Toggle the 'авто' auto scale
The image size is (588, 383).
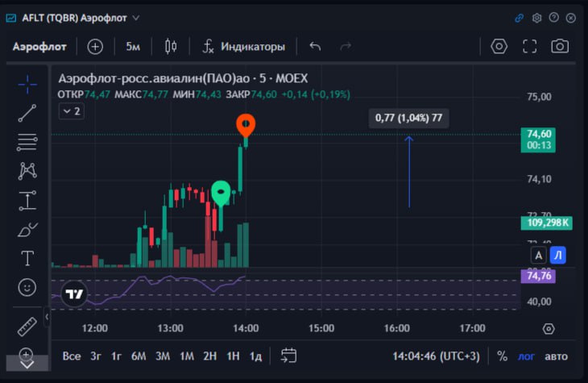pos(556,356)
